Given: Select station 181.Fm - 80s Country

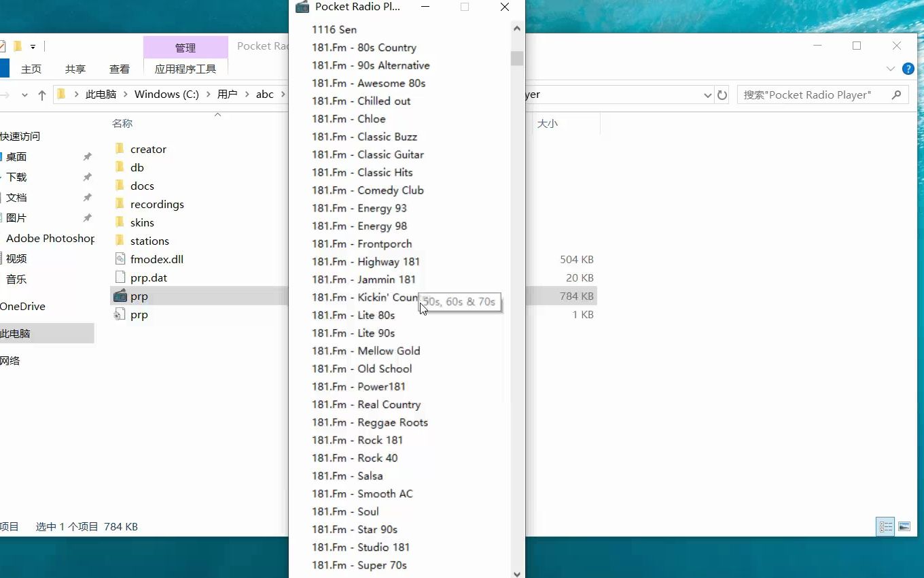Looking at the screenshot, I should [364, 48].
